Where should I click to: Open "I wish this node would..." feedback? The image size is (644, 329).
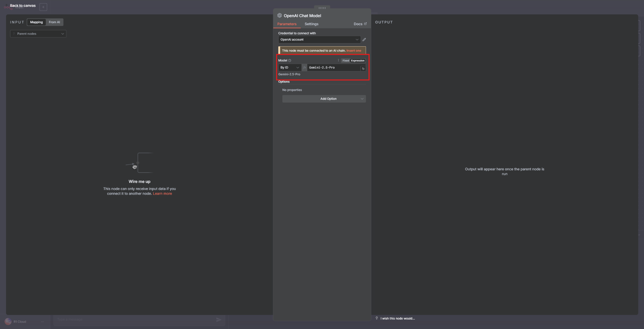(397, 319)
